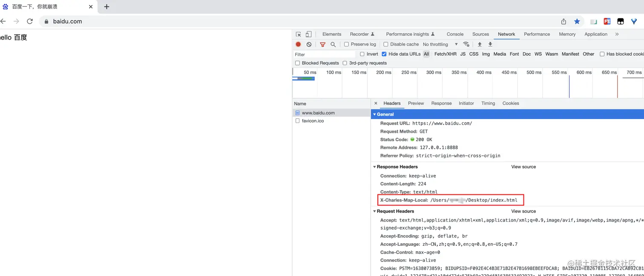This screenshot has height=276, width=644.
Task: Switch to the Sources tab
Action: pos(480,34)
